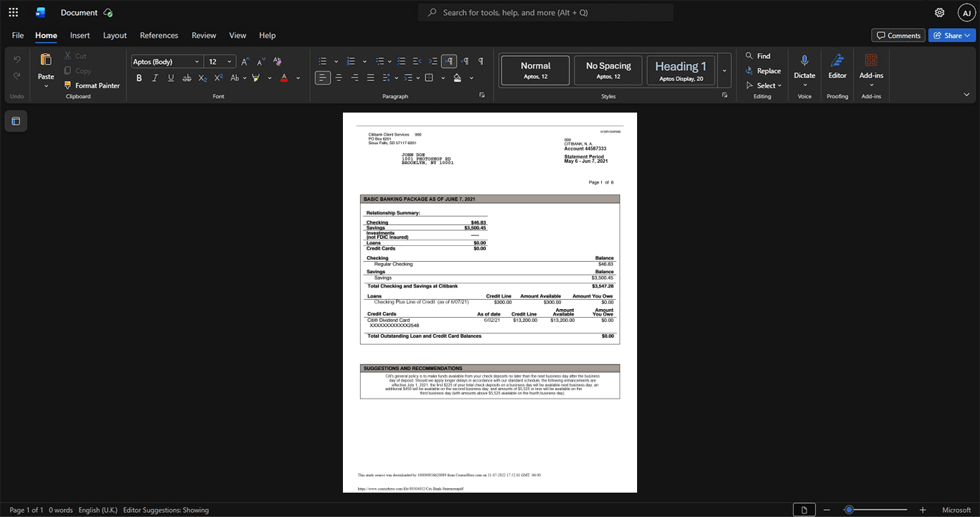
Task: Apply superscript formatting
Action: 218,77
